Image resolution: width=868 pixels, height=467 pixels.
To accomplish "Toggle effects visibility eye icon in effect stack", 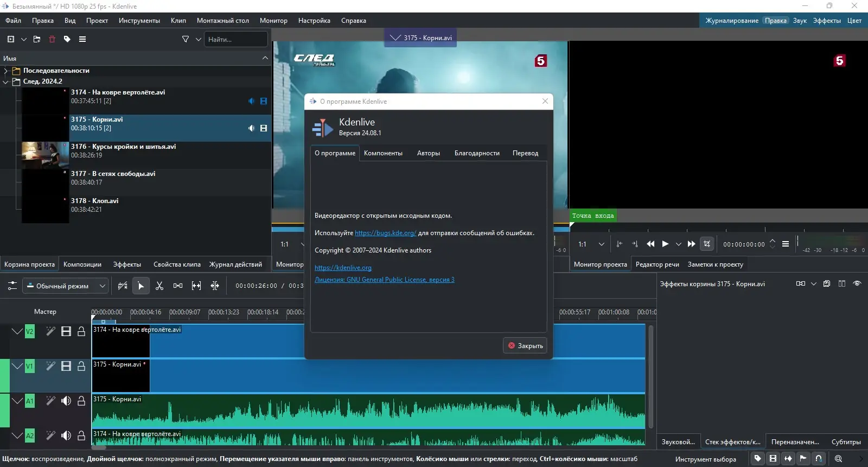I will [x=857, y=283].
